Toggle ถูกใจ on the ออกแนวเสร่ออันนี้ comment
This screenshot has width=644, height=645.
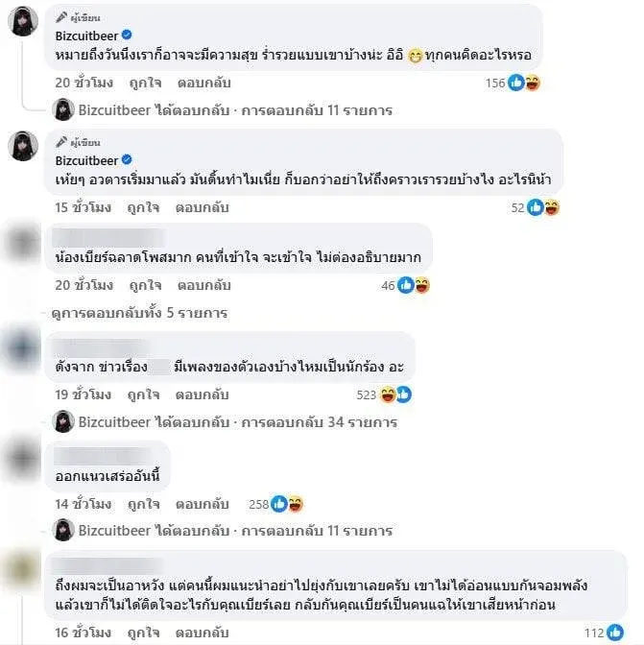[x=143, y=504]
